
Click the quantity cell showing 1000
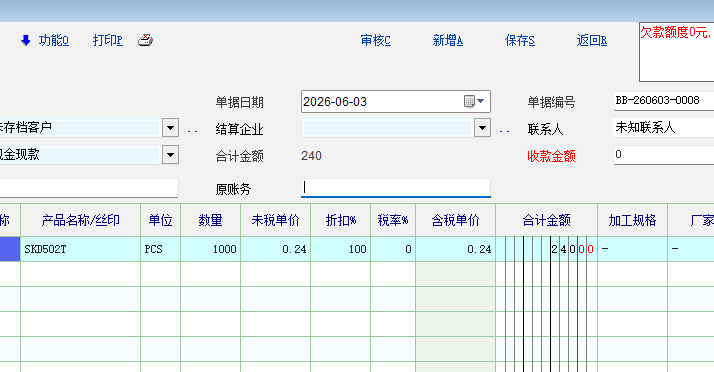click(x=210, y=249)
